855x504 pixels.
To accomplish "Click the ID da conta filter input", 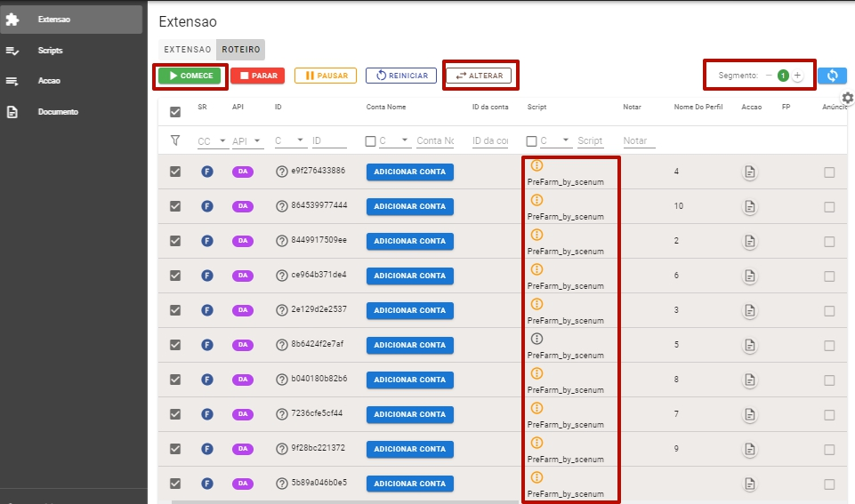I will (x=490, y=140).
